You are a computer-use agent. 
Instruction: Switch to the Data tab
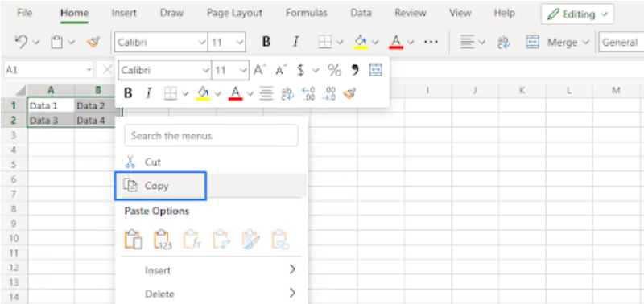(x=361, y=13)
